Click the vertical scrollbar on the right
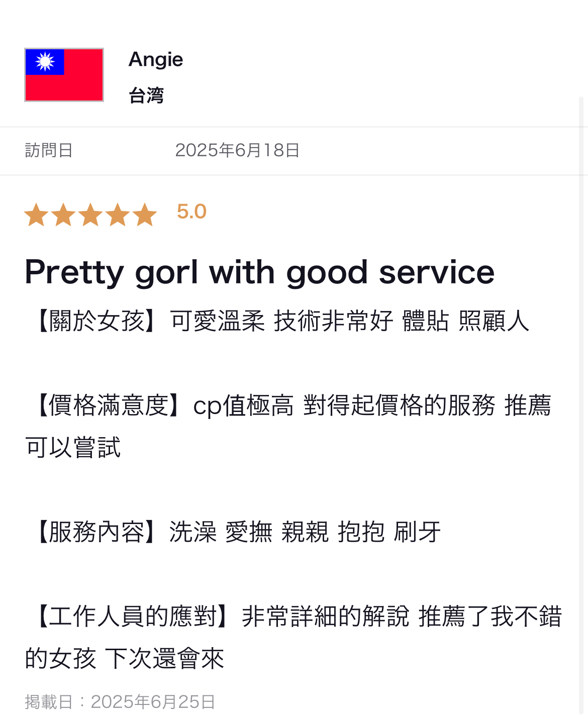Viewport: 588px width, 717px height. [582, 402]
